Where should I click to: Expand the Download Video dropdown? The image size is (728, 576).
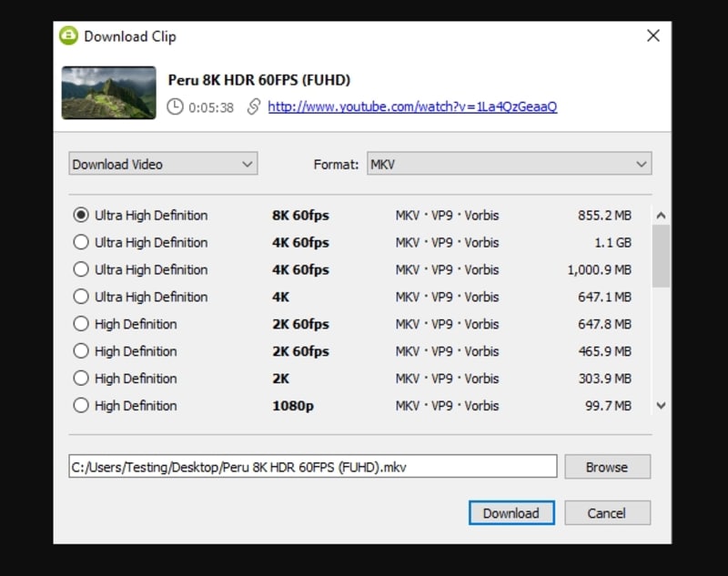tap(163, 164)
